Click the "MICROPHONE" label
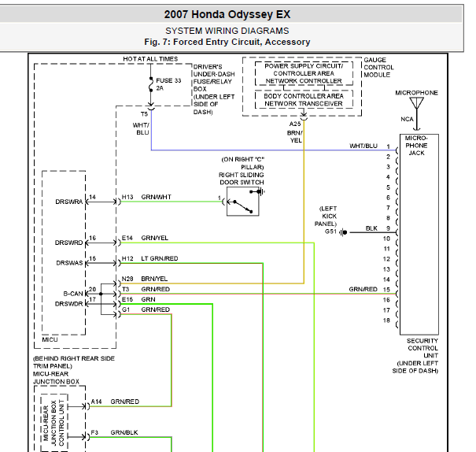Image resolution: width=476 pixels, height=452 pixels. pyautogui.click(x=416, y=93)
